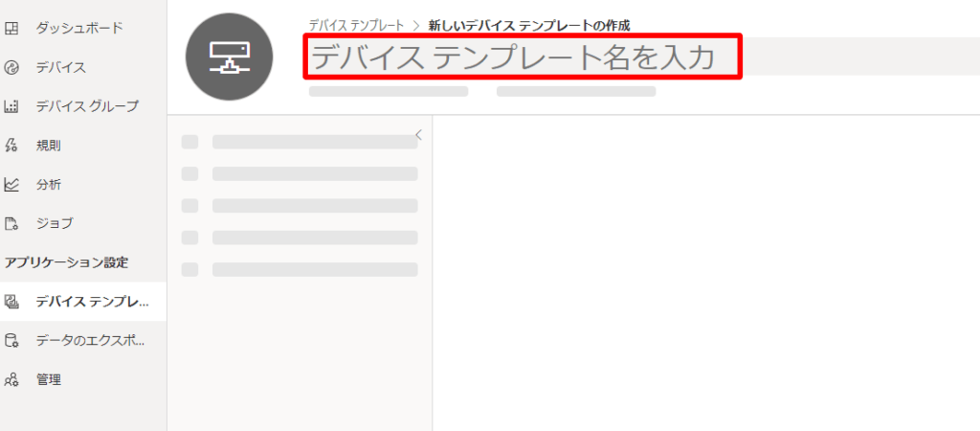Click the gauge icon beside デバイス

click(11, 67)
